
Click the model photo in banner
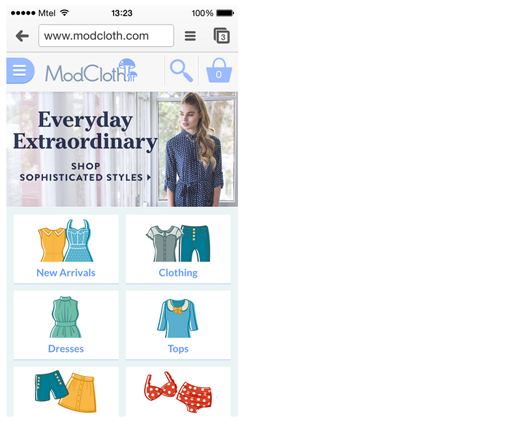point(195,149)
